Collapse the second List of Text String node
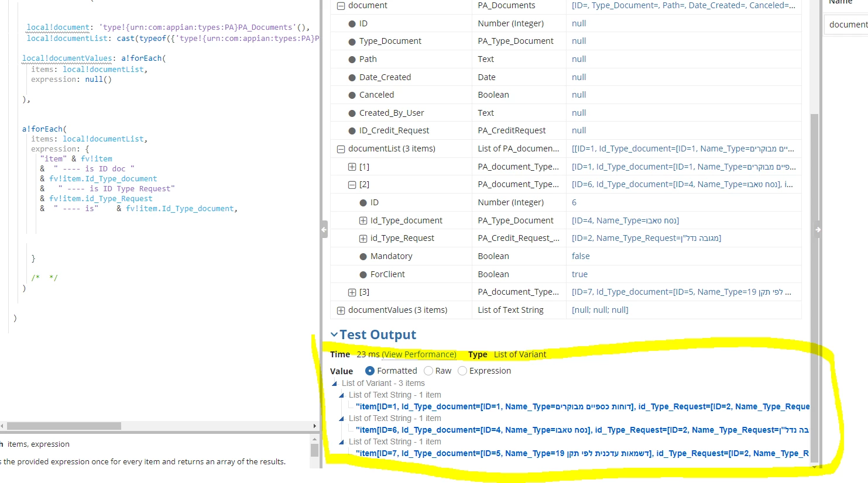 [342, 419]
